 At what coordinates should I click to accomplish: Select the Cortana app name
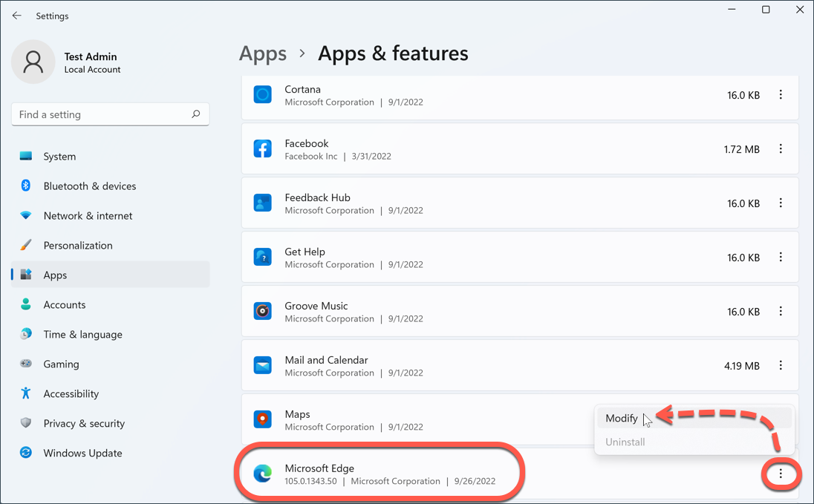[x=303, y=89]
